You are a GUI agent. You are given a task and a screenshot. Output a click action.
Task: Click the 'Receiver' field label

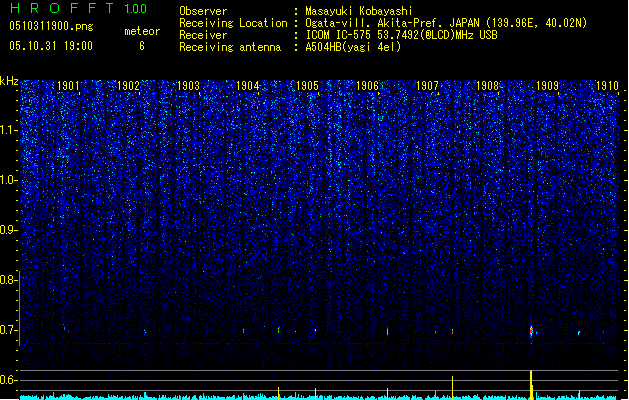203,35
